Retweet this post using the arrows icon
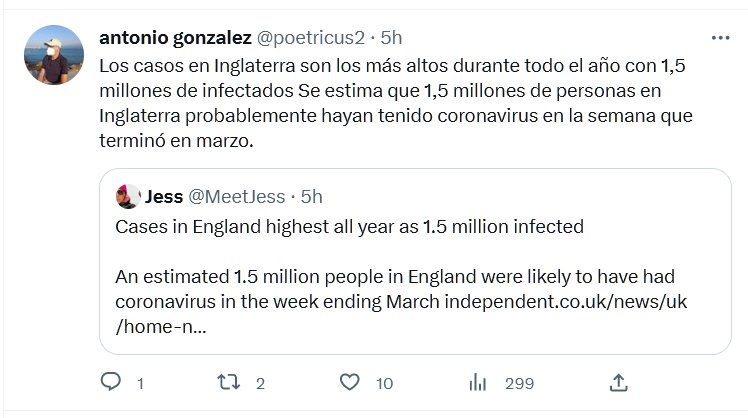Image resolution: width=748 pixels, height=418 pixels. [x=229, y=382]
